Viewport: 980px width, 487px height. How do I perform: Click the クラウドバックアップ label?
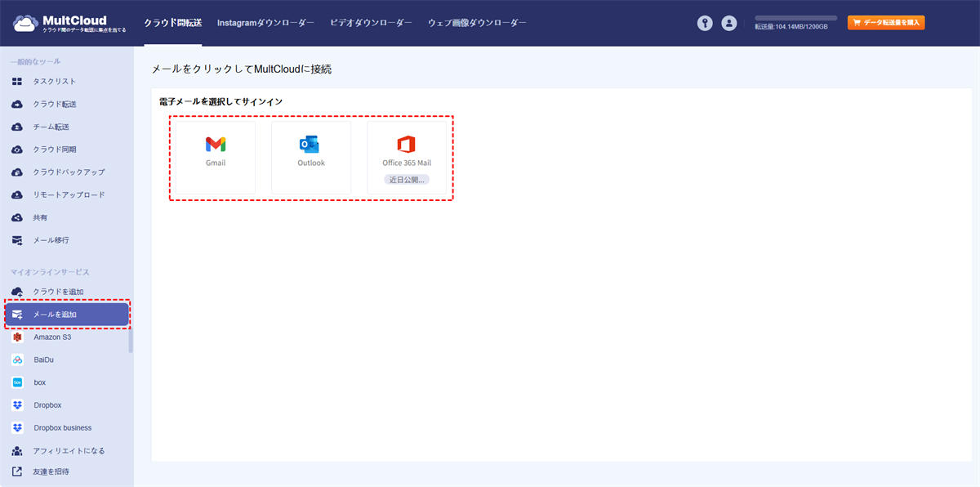69,172
